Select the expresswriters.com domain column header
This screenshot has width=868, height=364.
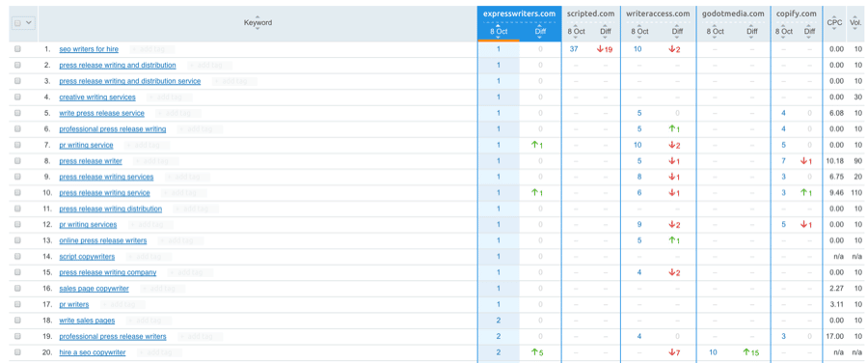(x=519, y=14)
